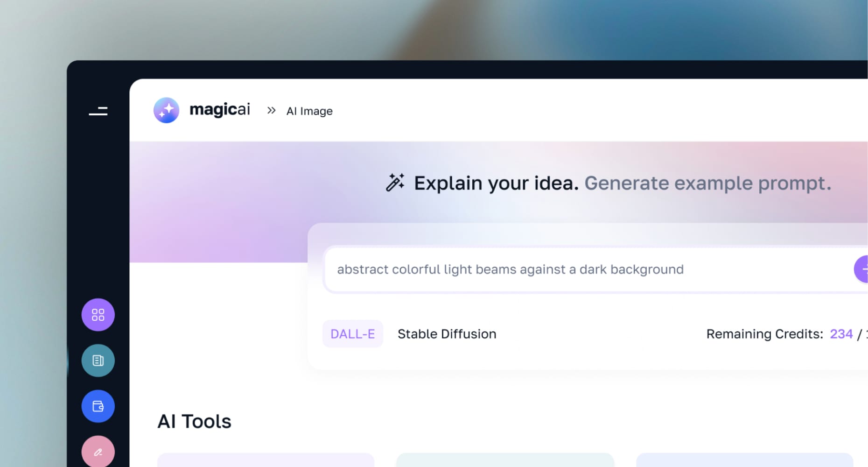Open dashboard grid icon in sidebar
868x467 pixels.
98,315
